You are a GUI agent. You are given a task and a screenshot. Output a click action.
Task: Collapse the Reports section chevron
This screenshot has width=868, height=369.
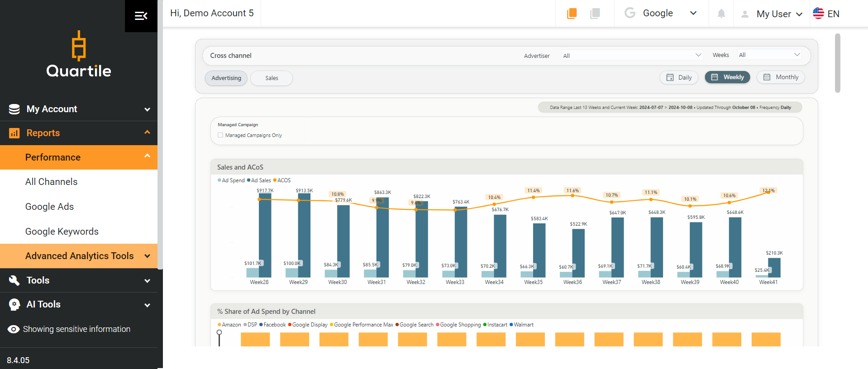click(147, 132)
